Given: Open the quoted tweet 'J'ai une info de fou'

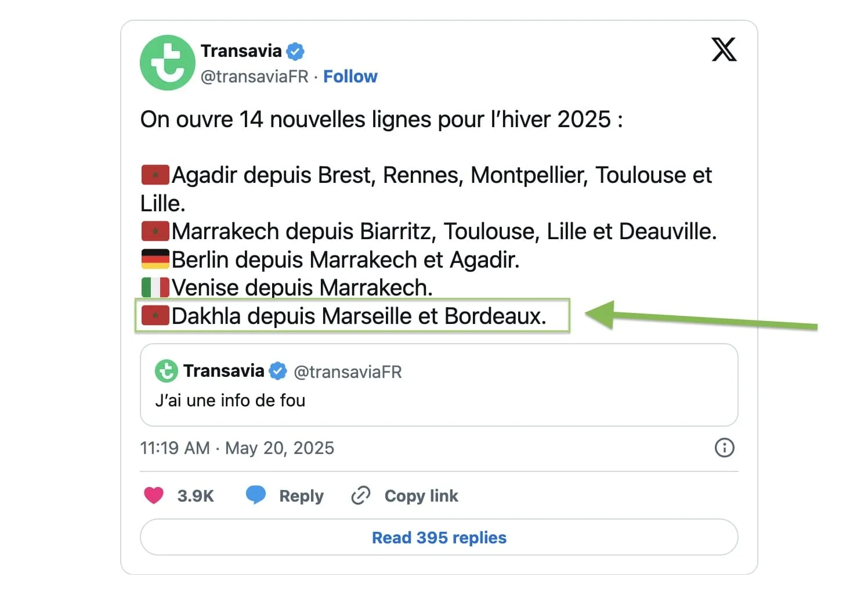Looking at the screenshot, I should pos(439,385).
